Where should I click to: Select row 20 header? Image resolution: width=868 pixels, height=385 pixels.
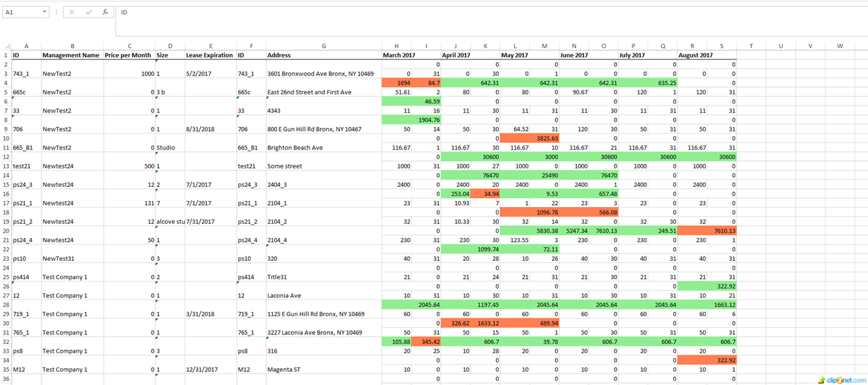[5, 231]
